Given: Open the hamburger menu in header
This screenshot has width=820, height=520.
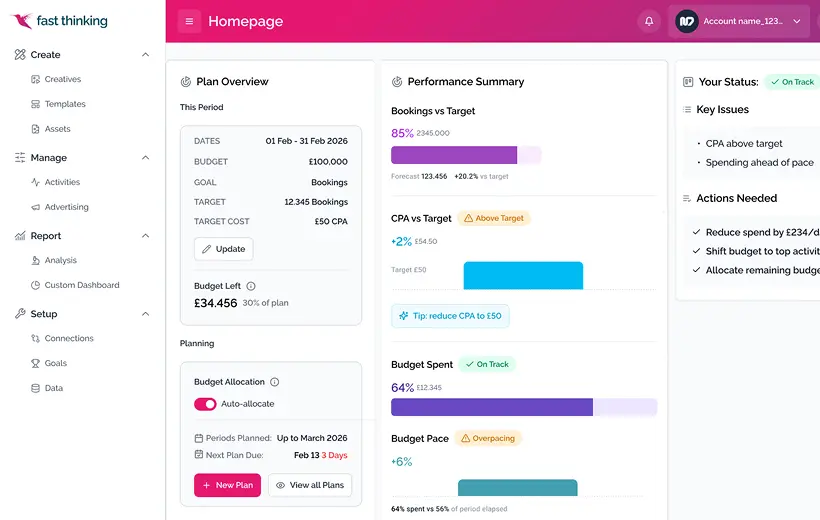Looking at the screenshot, I should 189,21.
